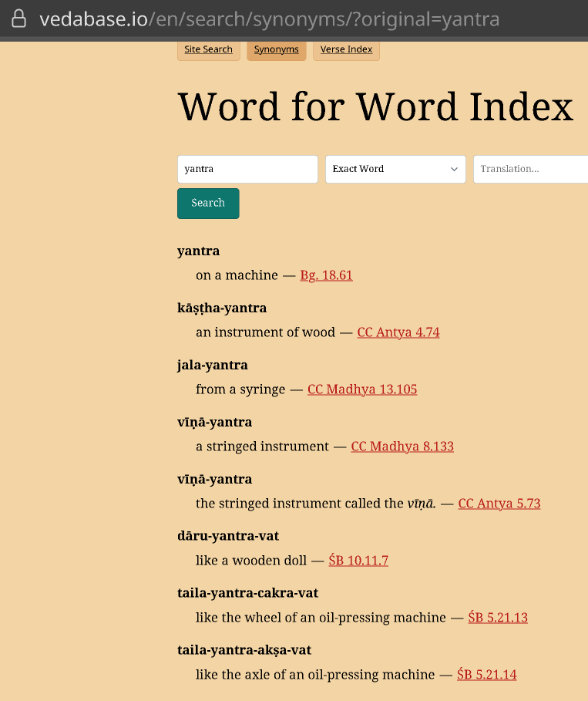Click the kāṣṭha-yantra entry heading
Screen dimensions: 588x701
click(x=222, y=308)
